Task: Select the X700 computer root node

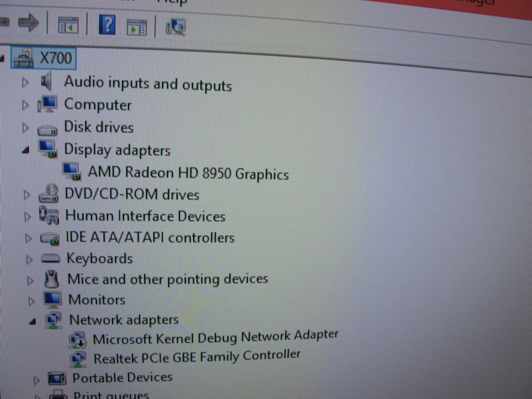Action: pos(56,58)
